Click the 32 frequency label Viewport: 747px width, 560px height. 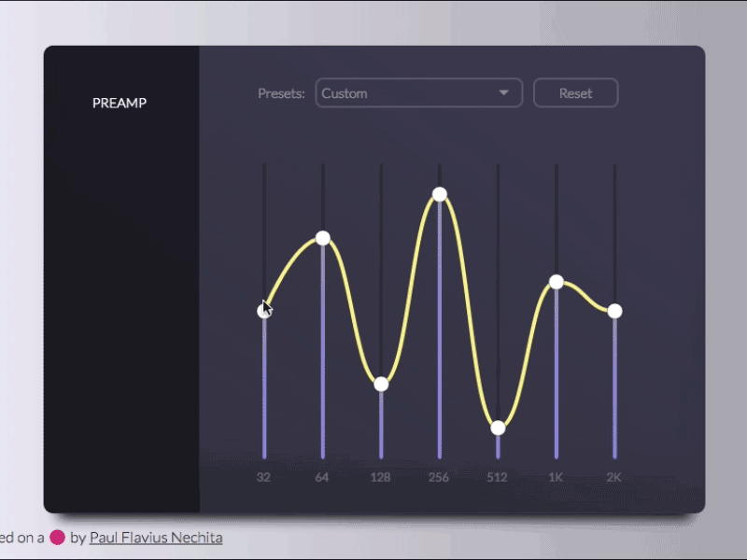[x=264, y=477]
